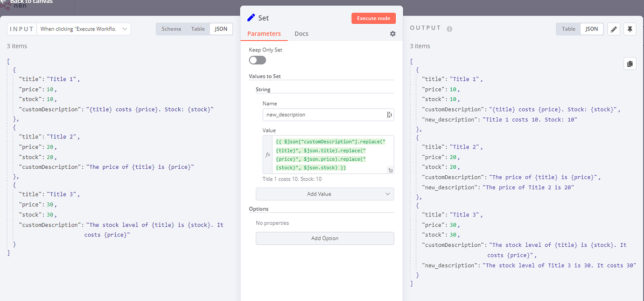Pin the output data
The width and height of the screenshot is (644, 301).
(x=630, y=29)
